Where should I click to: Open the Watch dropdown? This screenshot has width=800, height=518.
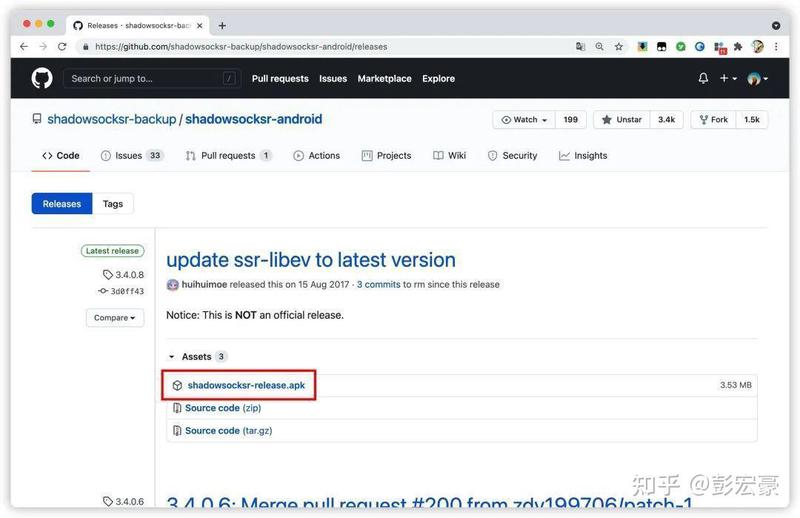[x=524, y=119]
